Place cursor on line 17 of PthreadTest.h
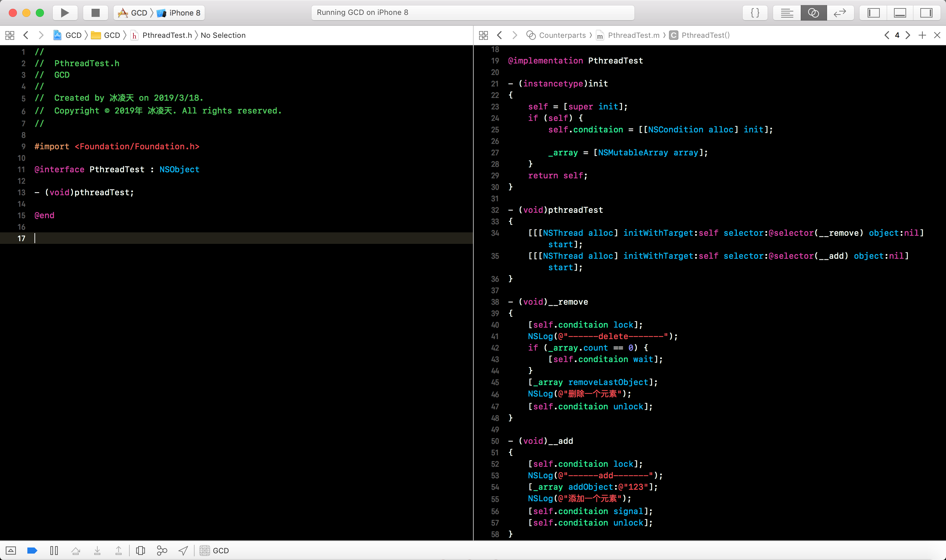The height and width of the screenshot is (560, 946). click(x=236, y=238)
